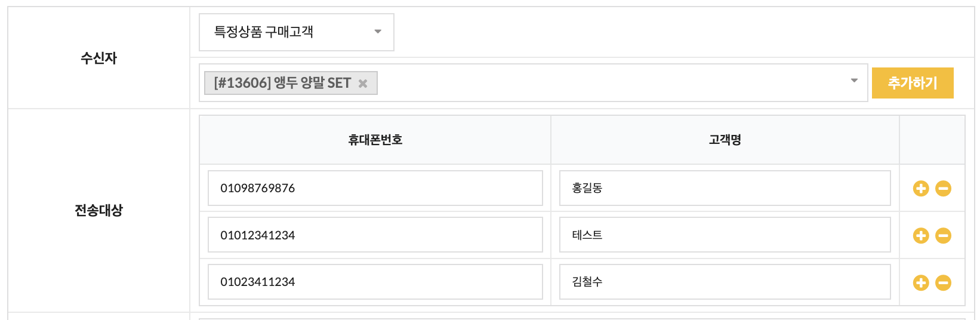Click the 추가하기 button
Viewport: 980px width, 320px height.
(913, 83)
